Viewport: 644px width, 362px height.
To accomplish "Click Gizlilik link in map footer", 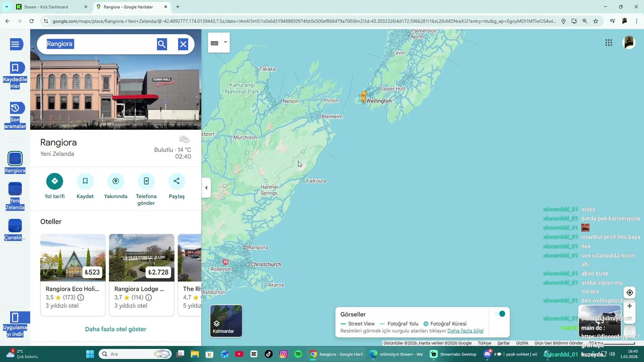I will point(522,343).
